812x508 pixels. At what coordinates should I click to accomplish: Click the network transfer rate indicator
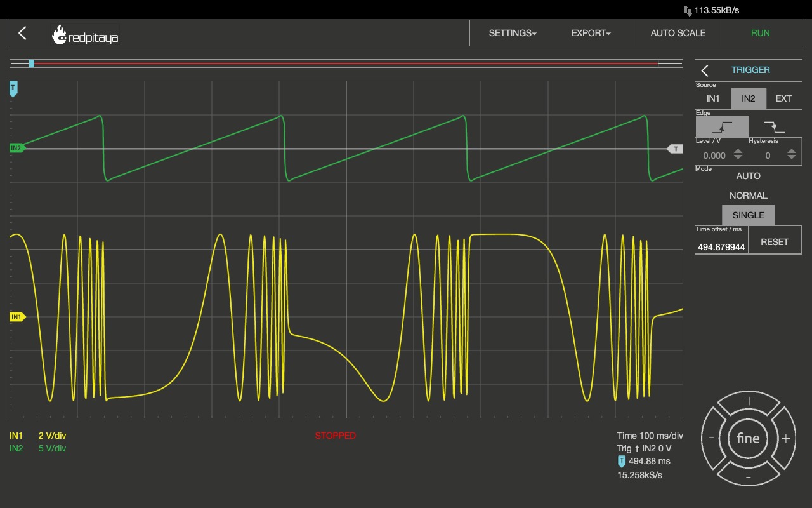point(711,10)
